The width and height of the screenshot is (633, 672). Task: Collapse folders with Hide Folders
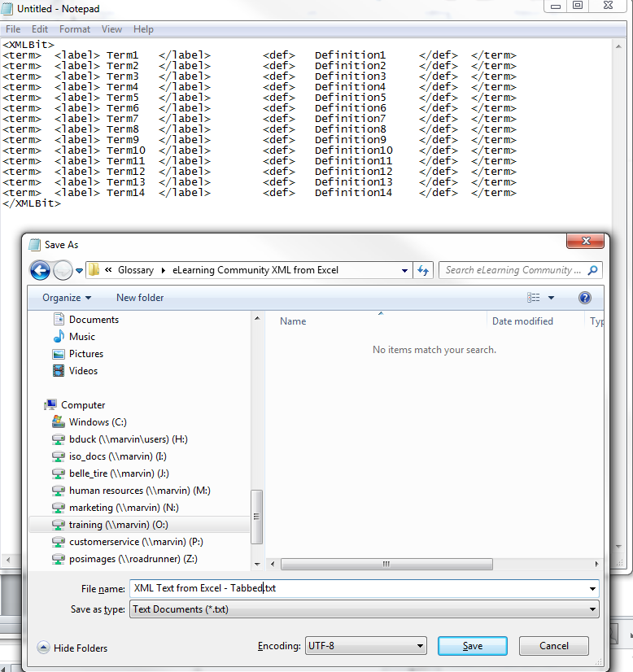point(72,648)
